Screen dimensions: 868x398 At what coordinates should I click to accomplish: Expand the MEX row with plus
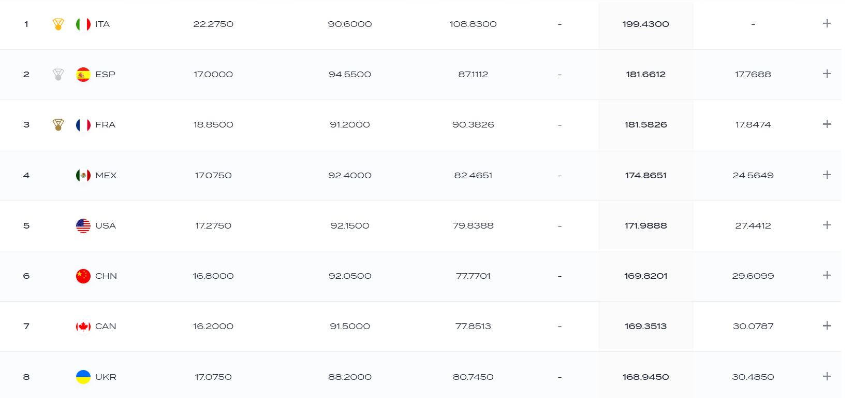pyautogui.click(x=827, y=175)
